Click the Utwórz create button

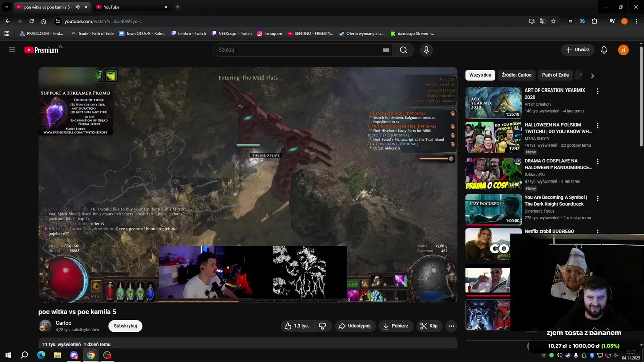tap(578, 50)
